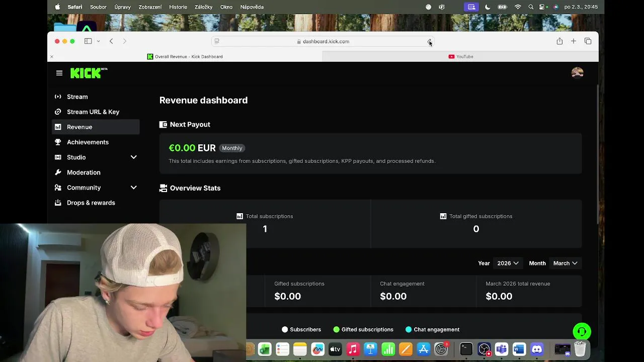The height and width of the screenshot is (362, 644).
Task: Open the Trash in Dock
Action: 580,349
